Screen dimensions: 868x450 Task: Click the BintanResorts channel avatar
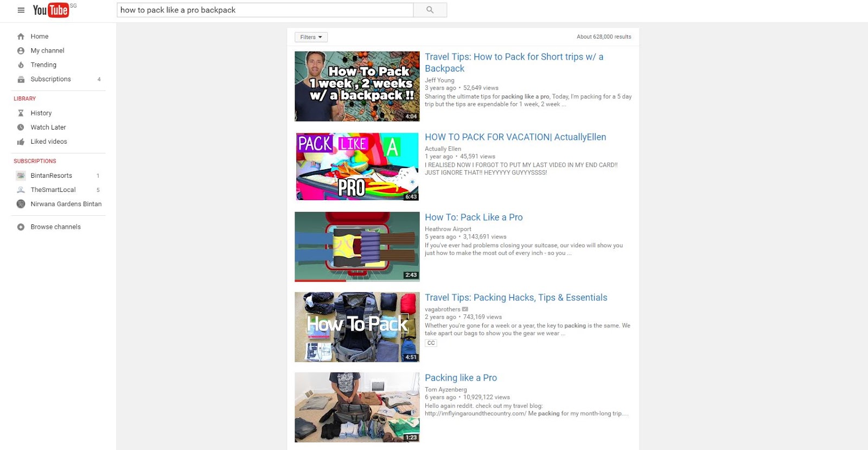pyautogui.click(x=21, y=176)
